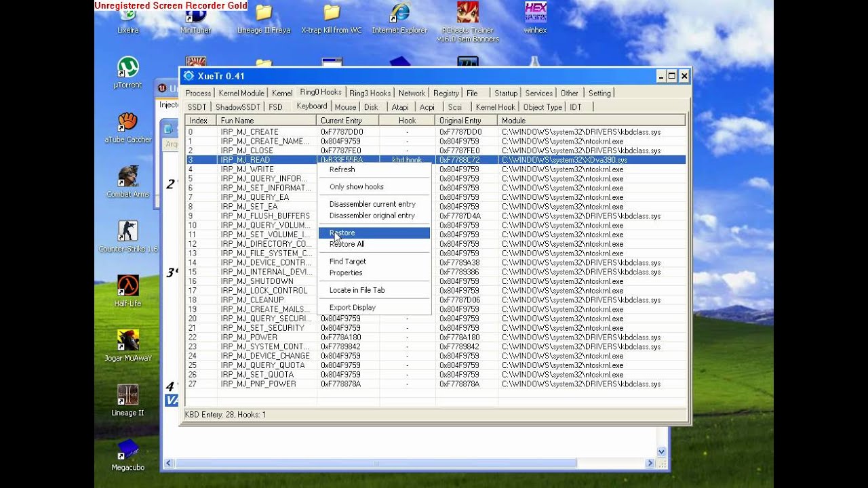The width and height of the screenshot is (868, 488).
Task: Click the background window's scroll-right arrow
Action: (650, 464)
